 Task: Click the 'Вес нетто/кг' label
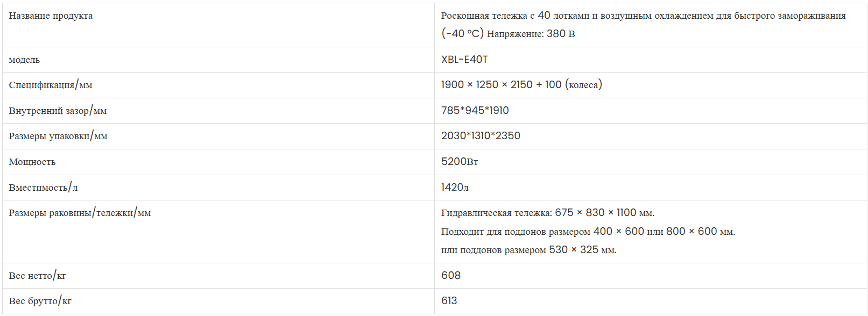[x=38, y=276]
